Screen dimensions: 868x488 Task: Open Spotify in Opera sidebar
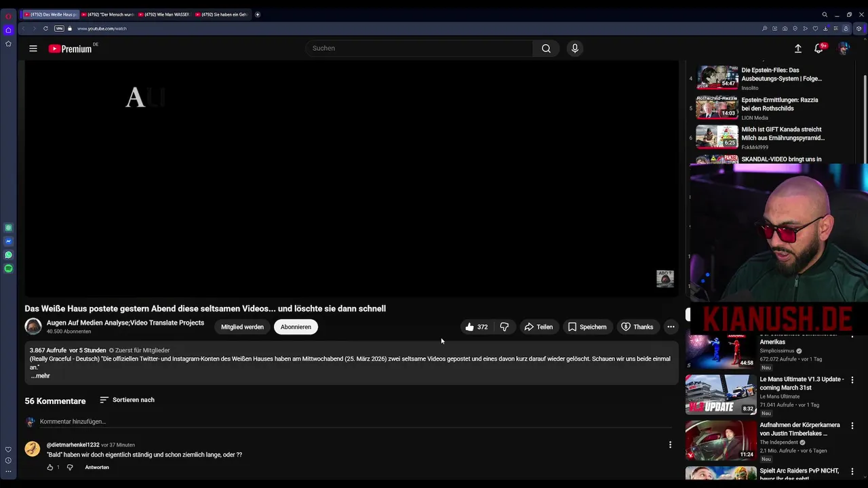click(x=8, y=268)
